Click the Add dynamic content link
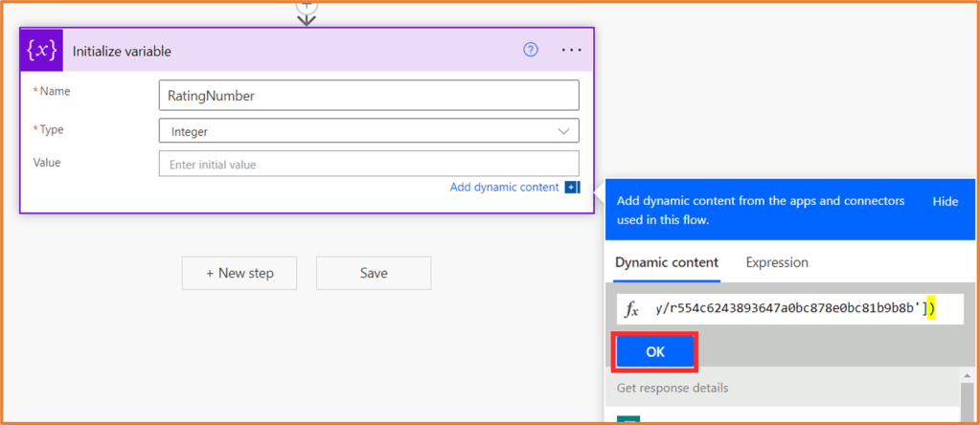This screenshot has height=425, width=980. point(504,188)
